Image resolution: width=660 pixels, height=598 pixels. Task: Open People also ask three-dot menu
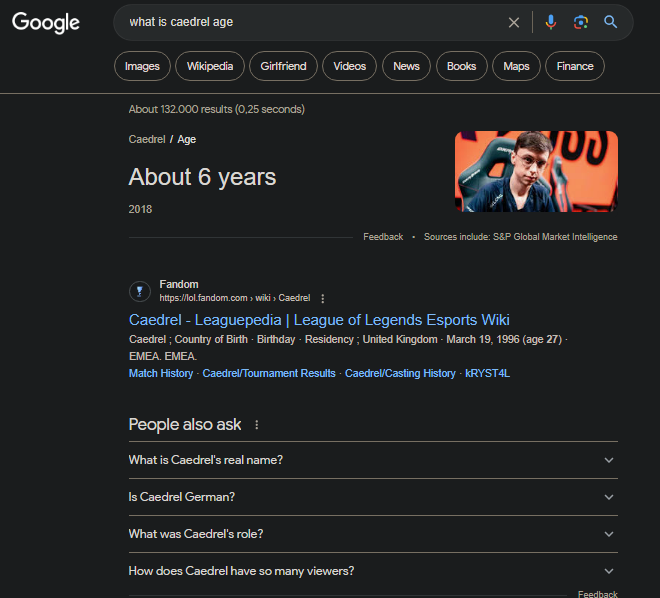pos(256,425)
